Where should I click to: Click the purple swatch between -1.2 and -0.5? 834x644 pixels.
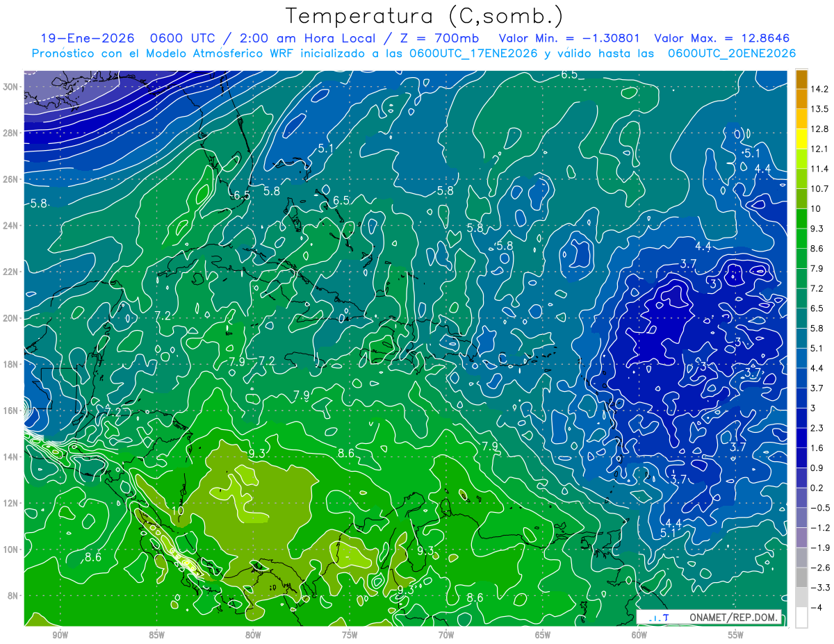[x=801, y=518]
